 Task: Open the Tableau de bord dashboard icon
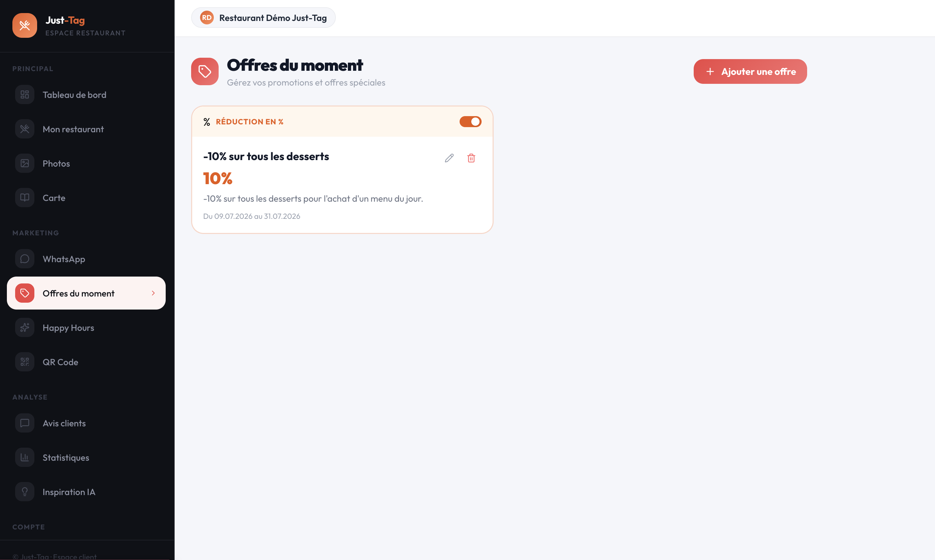(x=24, y=95)
